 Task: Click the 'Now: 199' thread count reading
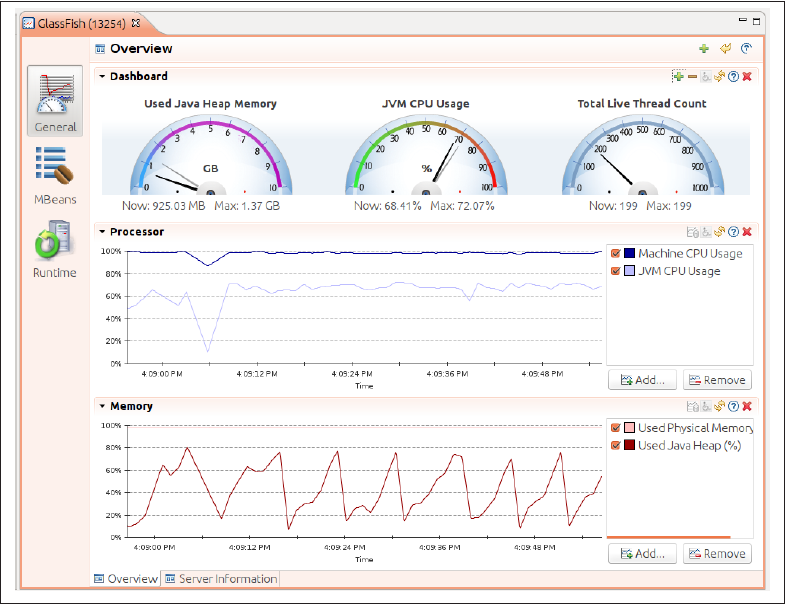click(x=613, y=206)
